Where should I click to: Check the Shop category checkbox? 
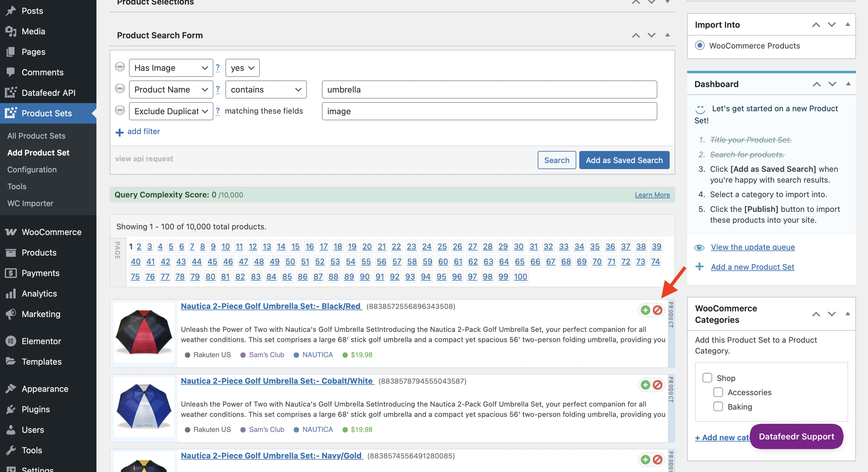[707, 378]
